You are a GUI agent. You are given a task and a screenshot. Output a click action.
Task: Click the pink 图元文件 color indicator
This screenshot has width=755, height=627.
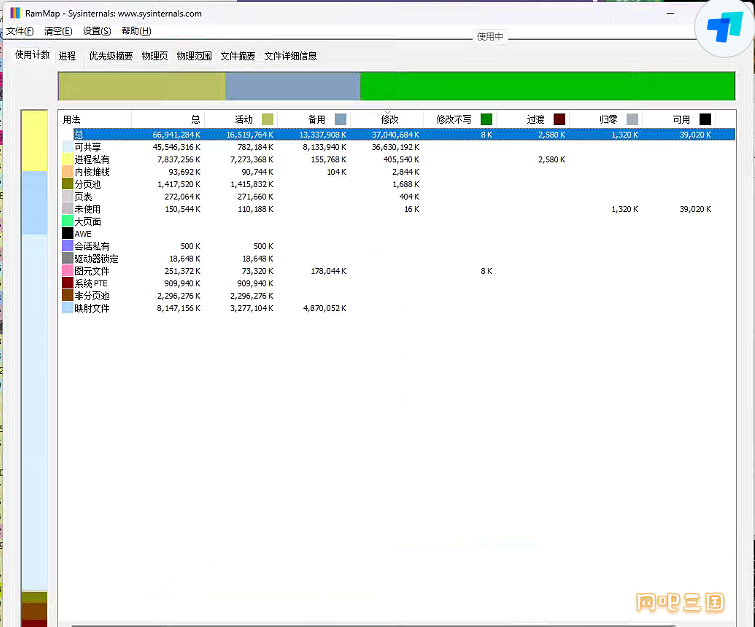tap(67, 271)
